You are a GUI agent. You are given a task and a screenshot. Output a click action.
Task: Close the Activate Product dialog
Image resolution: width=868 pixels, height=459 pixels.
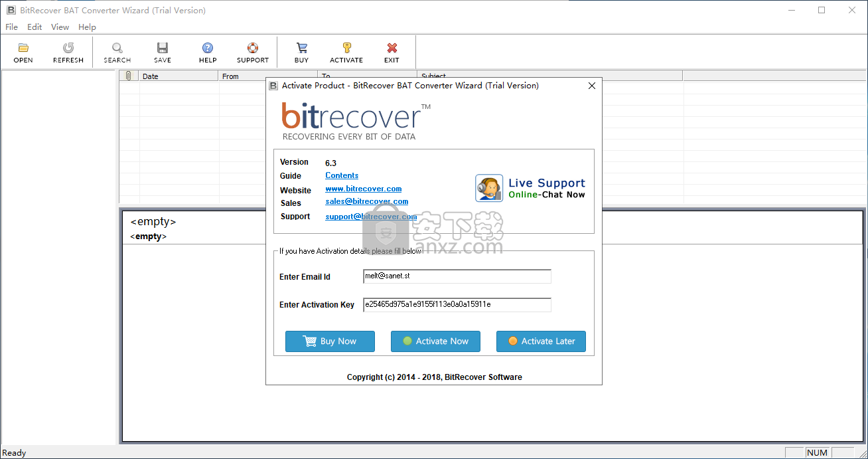coord(592,86)
